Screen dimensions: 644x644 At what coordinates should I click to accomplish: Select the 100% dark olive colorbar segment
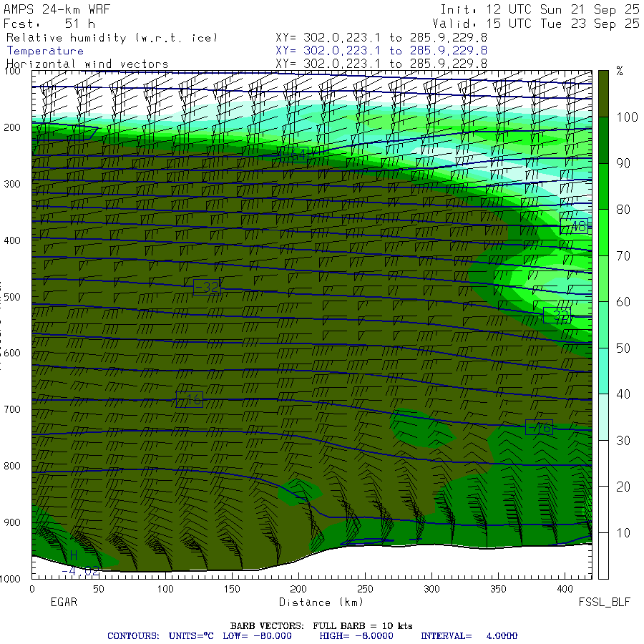pos(603,94)
